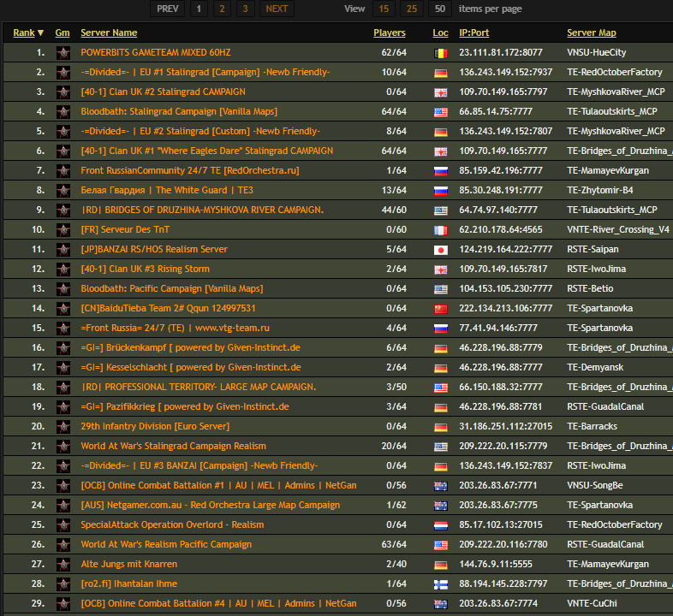Click the Belgium flag for POWERBITS server

click(440, 53)
